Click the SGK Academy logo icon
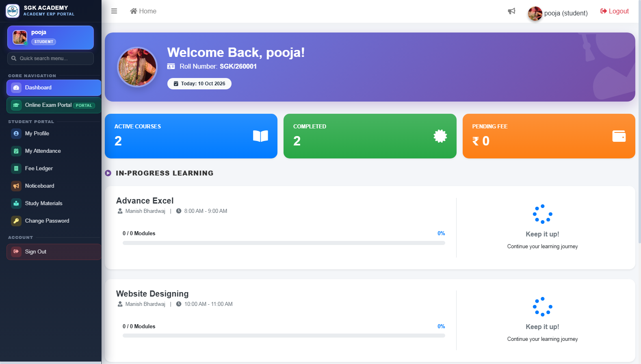Image resolution: width=641 pixels, height=364 pixels. tap(13, 11)
